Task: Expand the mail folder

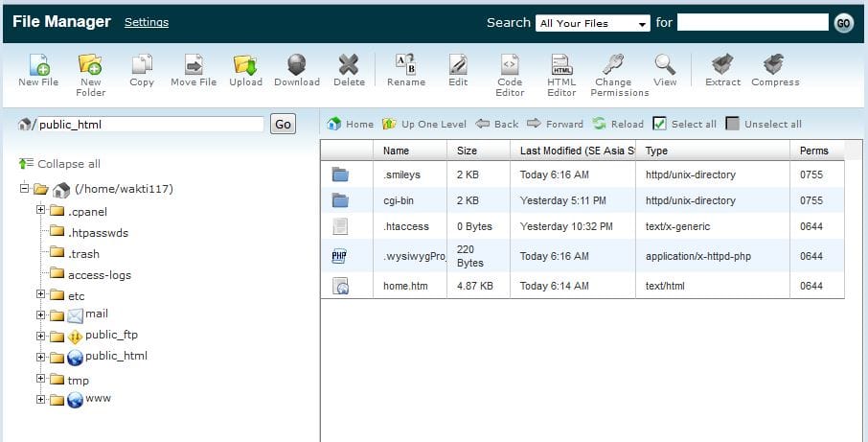Action: (40, 314)
